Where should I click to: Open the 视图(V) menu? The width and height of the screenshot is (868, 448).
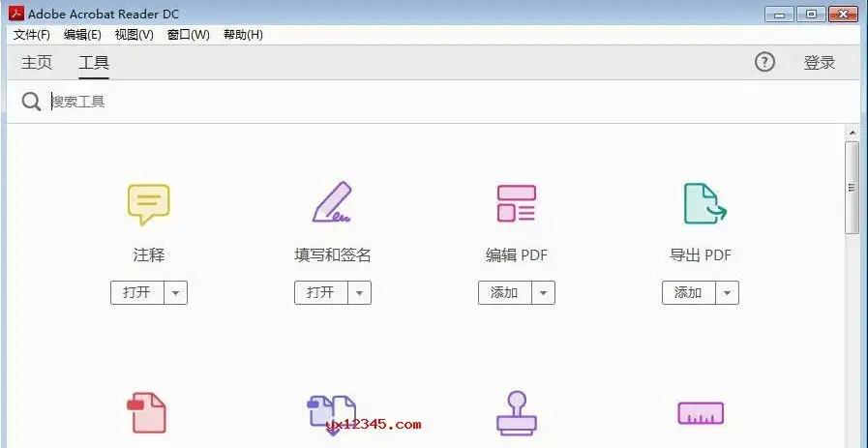pyautogui.click(x=134, y=35)
